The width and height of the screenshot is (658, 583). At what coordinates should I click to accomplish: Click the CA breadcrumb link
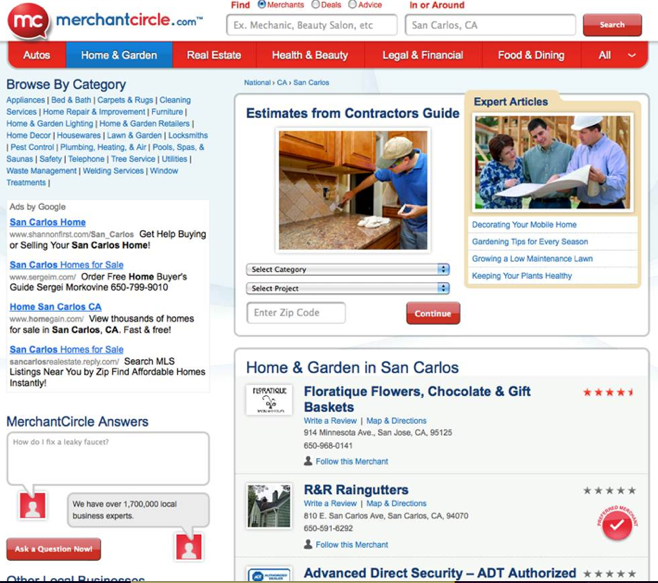point(282,83)
